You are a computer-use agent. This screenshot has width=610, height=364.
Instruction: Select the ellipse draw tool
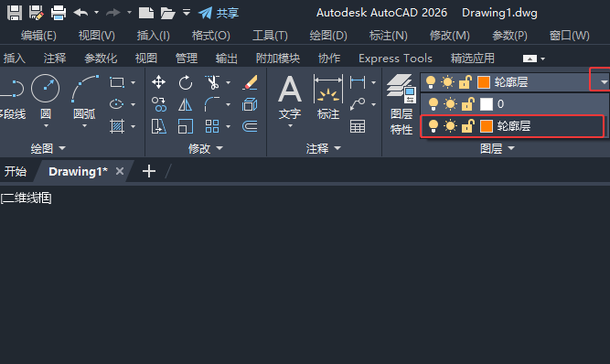click(117, 104)
